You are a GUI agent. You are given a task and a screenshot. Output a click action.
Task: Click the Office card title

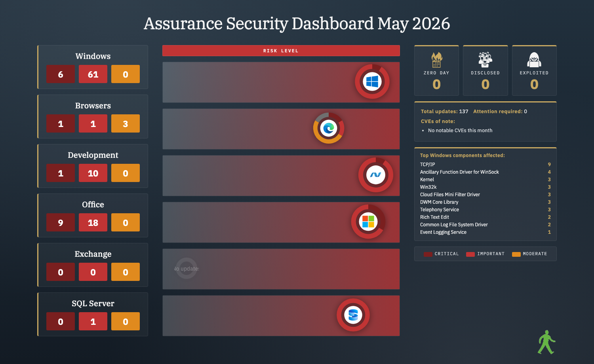click(93, 205)
